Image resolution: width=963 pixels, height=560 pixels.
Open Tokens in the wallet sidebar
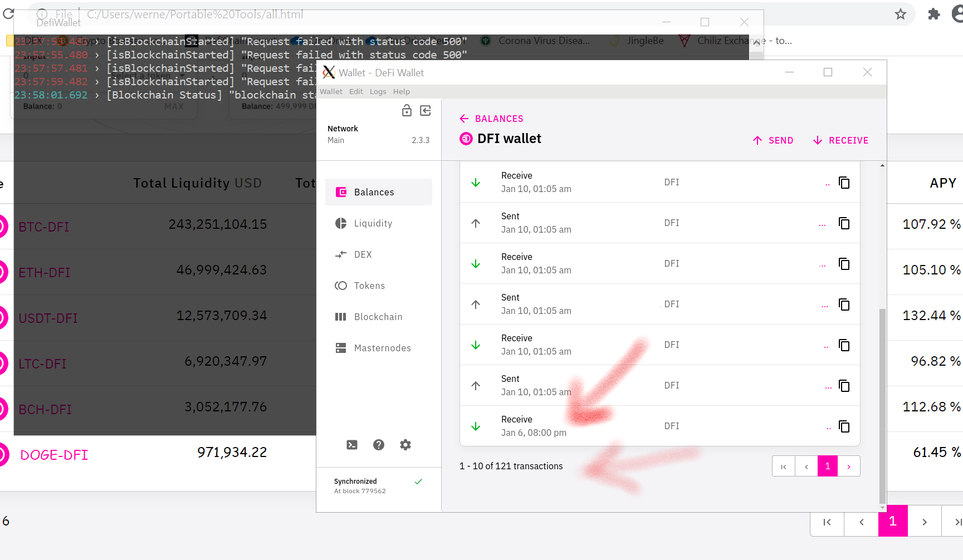click(379, 286)
